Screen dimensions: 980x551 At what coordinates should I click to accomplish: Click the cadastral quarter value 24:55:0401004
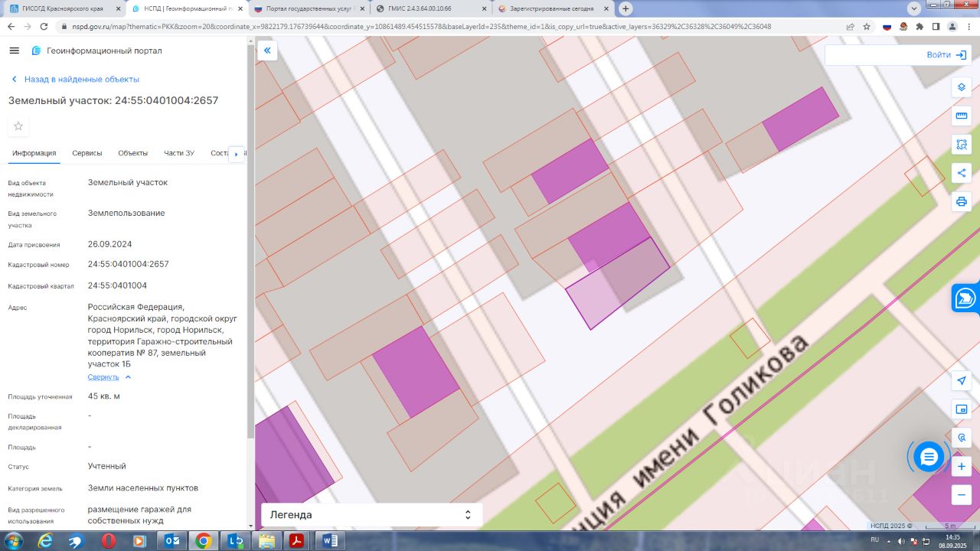(118, 285)
